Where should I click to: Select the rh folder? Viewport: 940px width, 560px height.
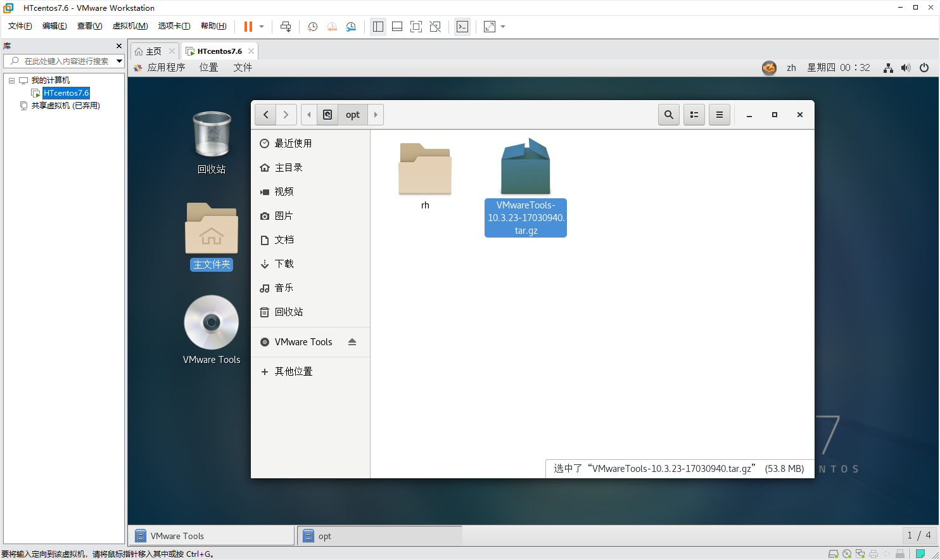point(425,176)
